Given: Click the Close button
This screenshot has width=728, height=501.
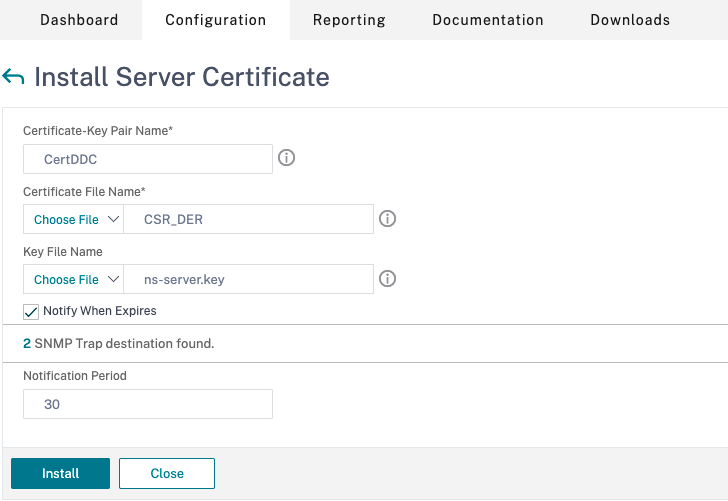Looking at the screenshot, I should point(167,473).
